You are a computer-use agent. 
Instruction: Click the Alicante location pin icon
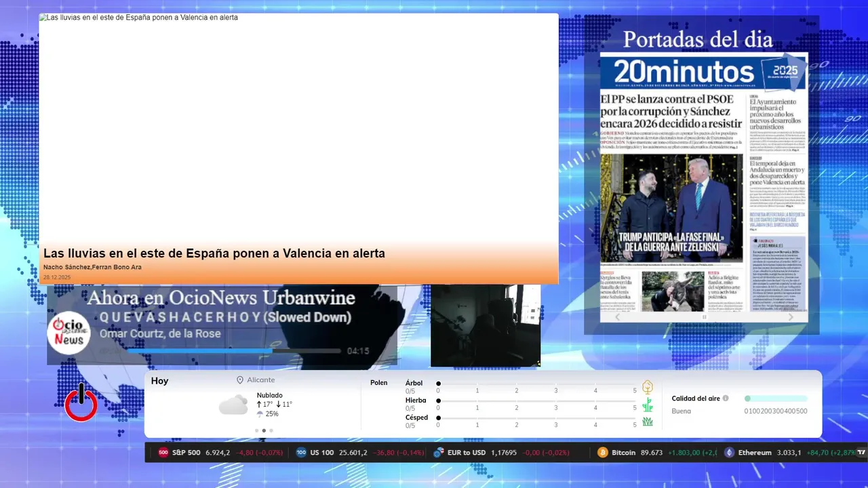240,380
